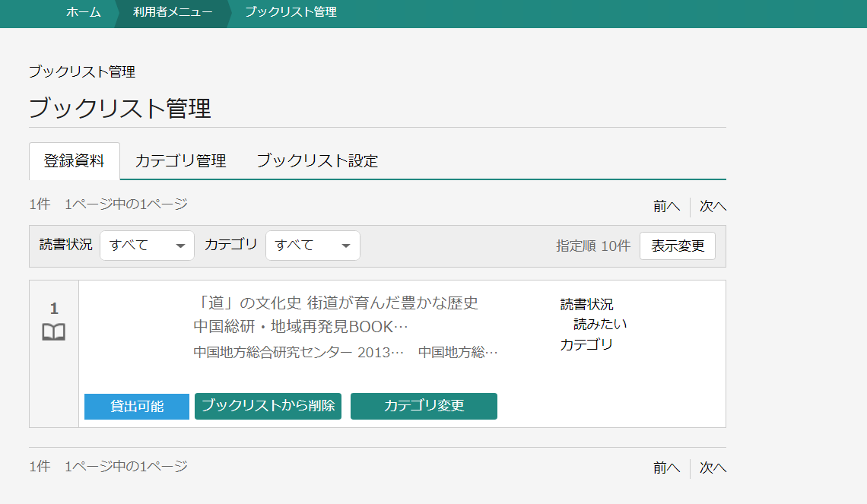Viewport: 867px width, 504px height.
Task: Open the book title 「道」の文化史 link
Action: click(335, 303)
